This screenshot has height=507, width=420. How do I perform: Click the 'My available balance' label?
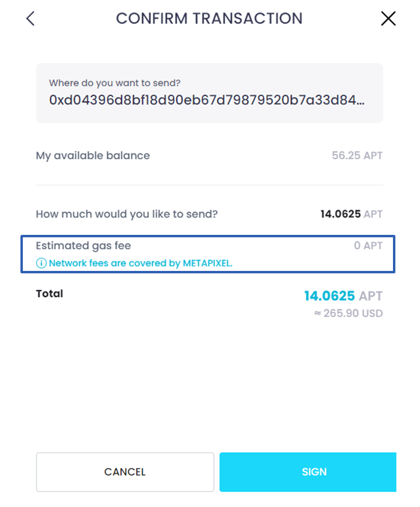click(93, 156)
